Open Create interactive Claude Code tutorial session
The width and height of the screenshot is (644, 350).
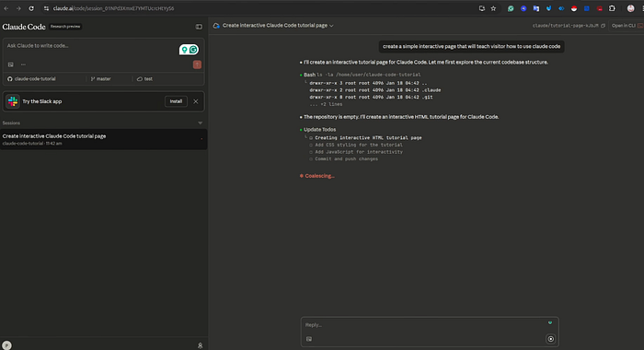tap(103, 139)
